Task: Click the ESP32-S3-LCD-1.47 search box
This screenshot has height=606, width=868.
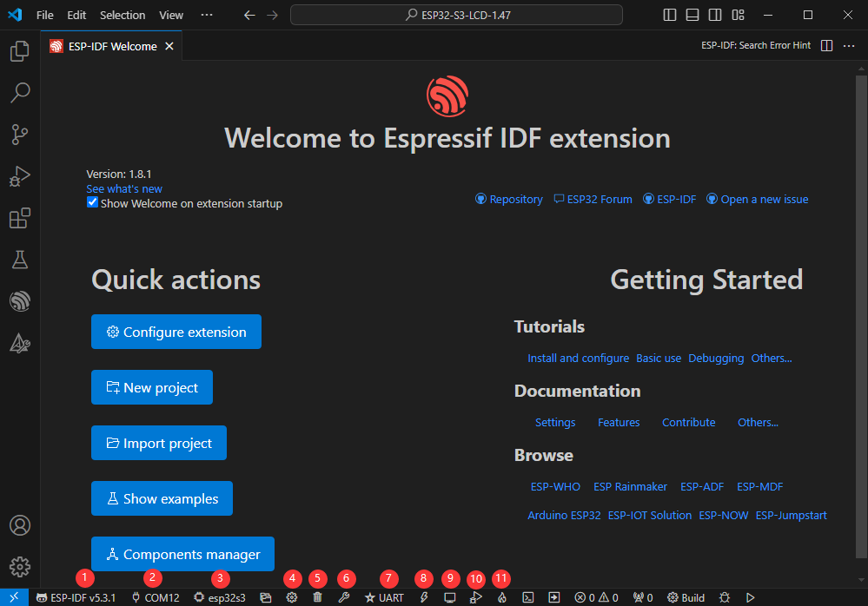Action: (x=456, y=15)
